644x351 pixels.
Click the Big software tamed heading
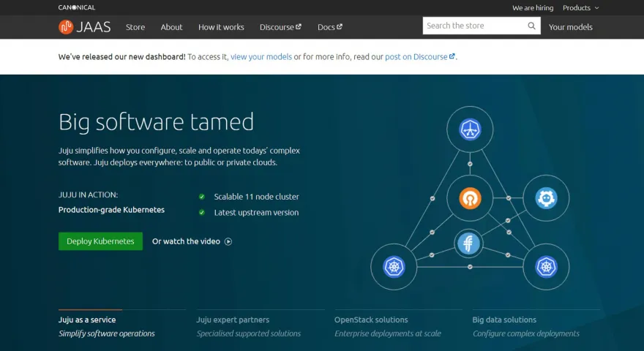click(x=156, y=122)
